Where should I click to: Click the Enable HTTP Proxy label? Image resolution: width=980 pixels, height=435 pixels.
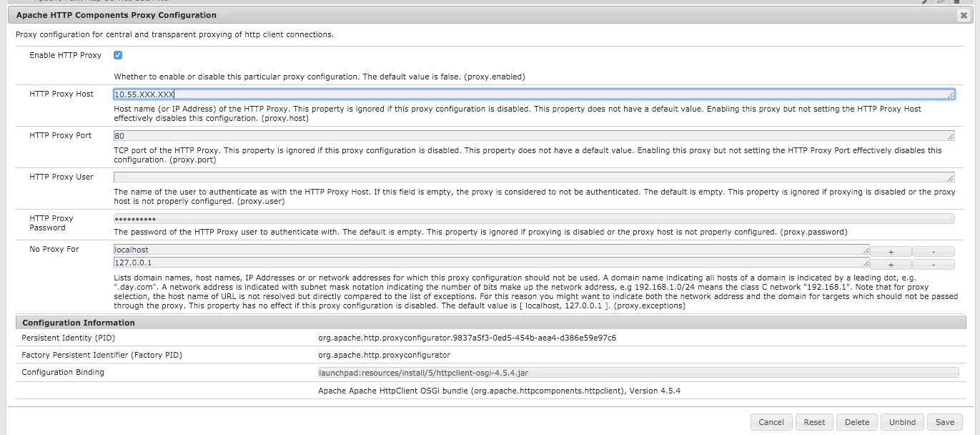[x=66, y=55]
